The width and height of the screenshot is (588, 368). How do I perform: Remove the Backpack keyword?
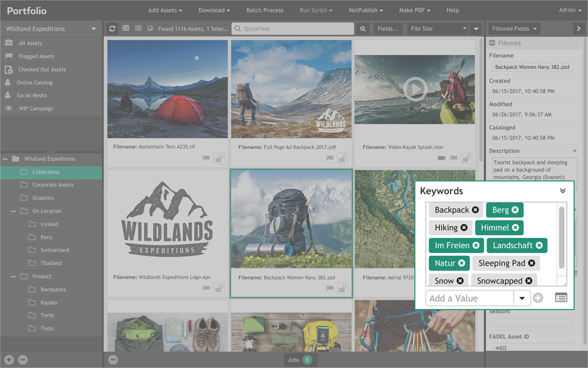[475, 210]
